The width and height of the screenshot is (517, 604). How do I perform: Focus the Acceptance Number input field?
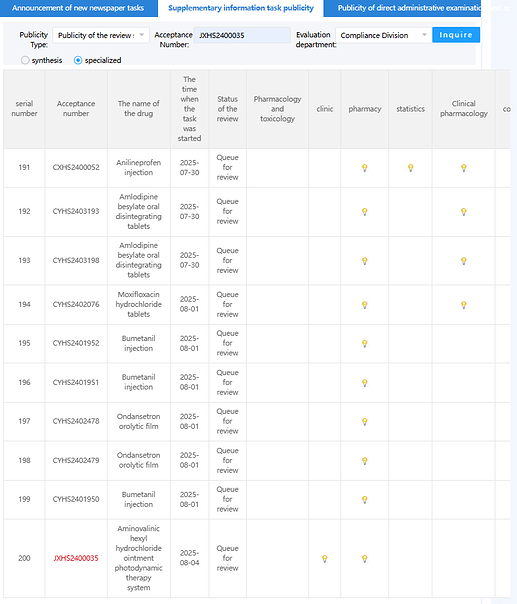point(242,35)
